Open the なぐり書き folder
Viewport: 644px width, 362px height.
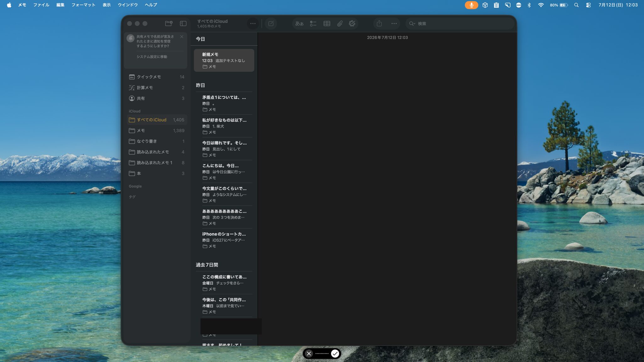tap(157, 141)
